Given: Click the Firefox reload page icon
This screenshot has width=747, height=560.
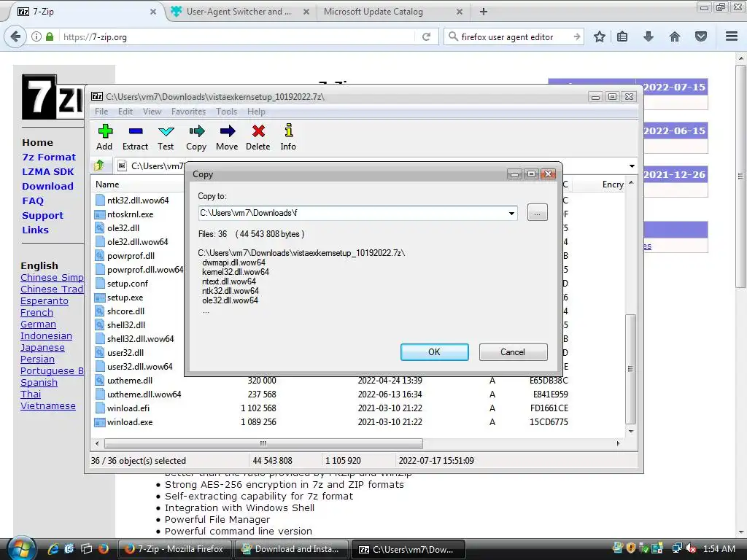Looking at the screenshot, I should click(426, 36).
